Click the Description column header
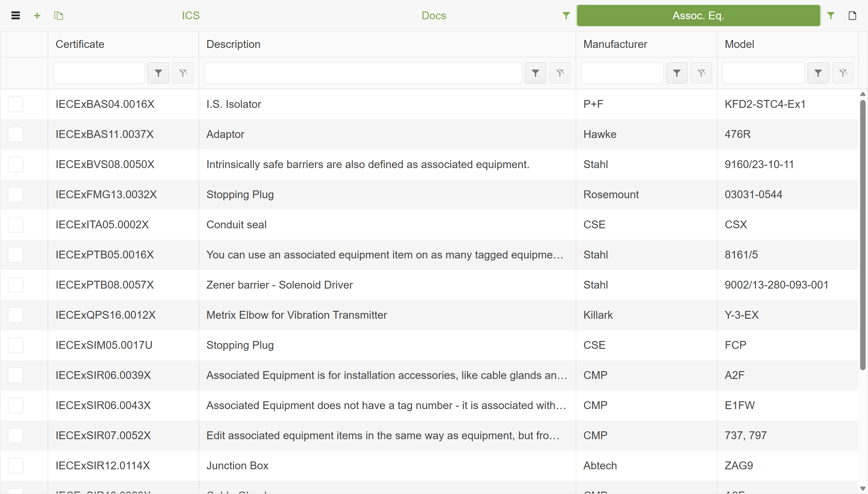Viewport: 868px width, 494px height. [x=387, y=45]
